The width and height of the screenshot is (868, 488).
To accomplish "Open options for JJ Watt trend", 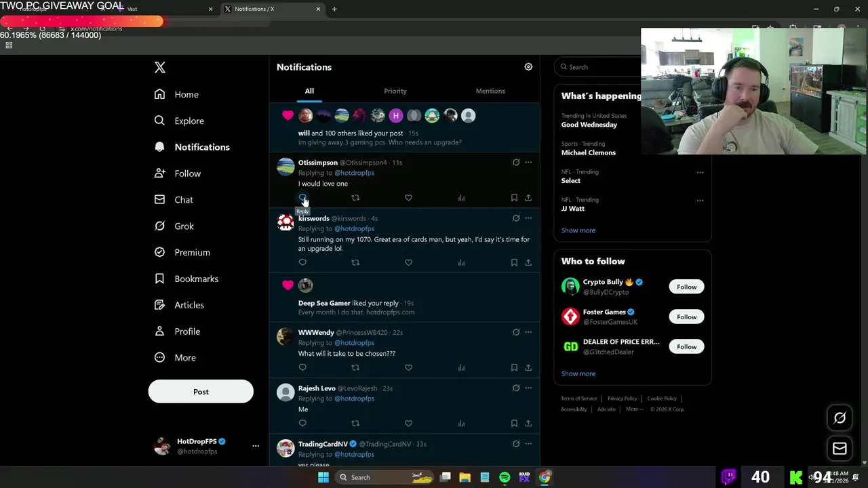I will click(x=700, y=200).
